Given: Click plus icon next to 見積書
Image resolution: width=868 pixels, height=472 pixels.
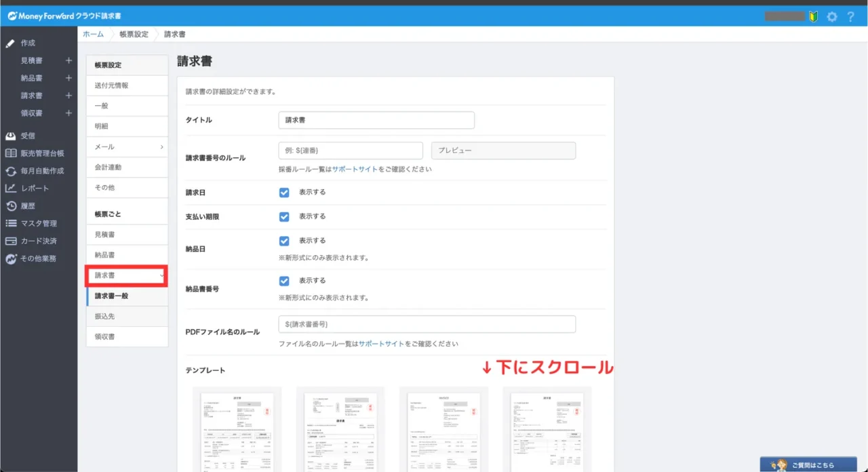Looking at the screenshot, I should pyautogui.click(x=68, y=60).
